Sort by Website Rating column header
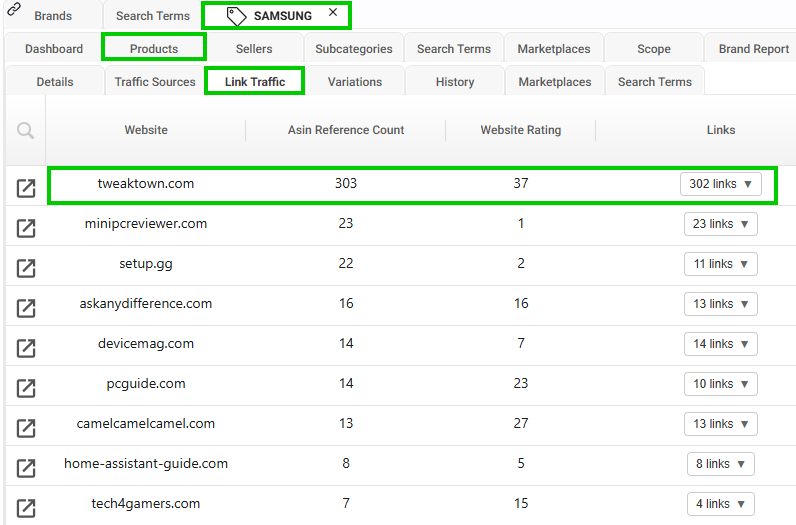 click(x=521, y=130)
